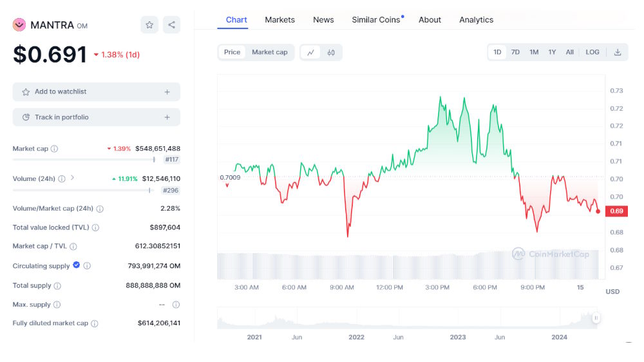
Task: Click the verified badge by Circulating supply
Action: [77, 265]
